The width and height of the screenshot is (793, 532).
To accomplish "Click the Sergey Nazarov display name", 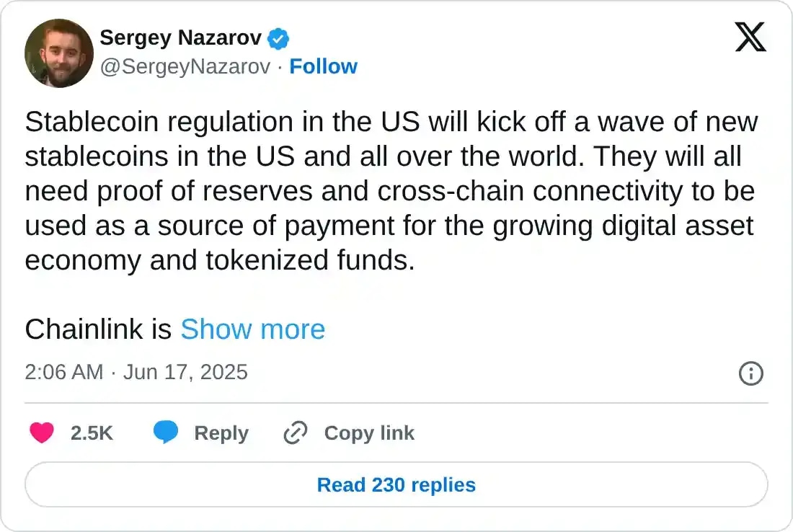I will click(x=180, y=37).
